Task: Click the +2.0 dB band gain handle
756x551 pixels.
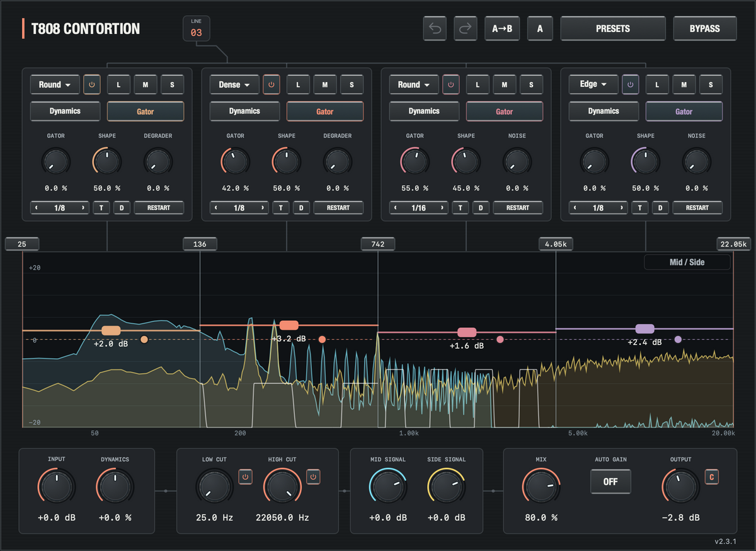Action: pyautogui.click(x=111, y=330)
